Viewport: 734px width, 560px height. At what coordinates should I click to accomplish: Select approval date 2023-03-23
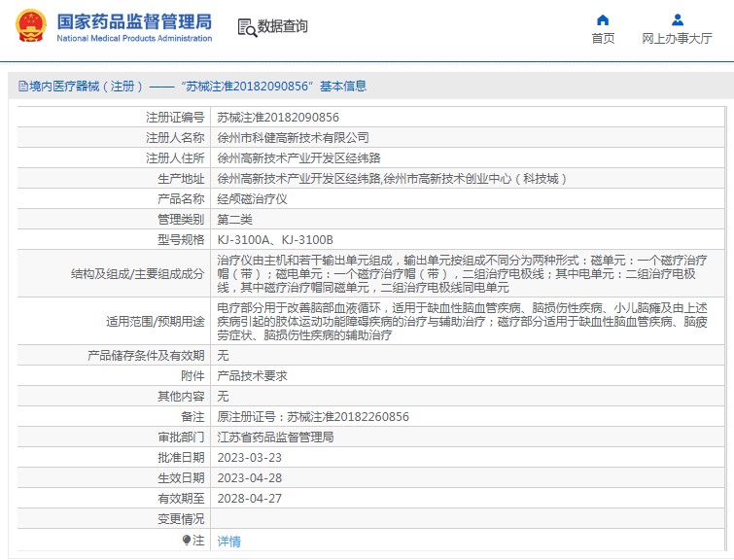pos(250,458)
